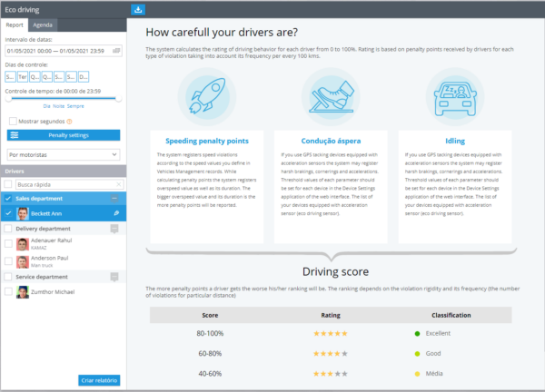545x392 pixels.
Task: Select the Report tab
Action: [x=15, y=25]
